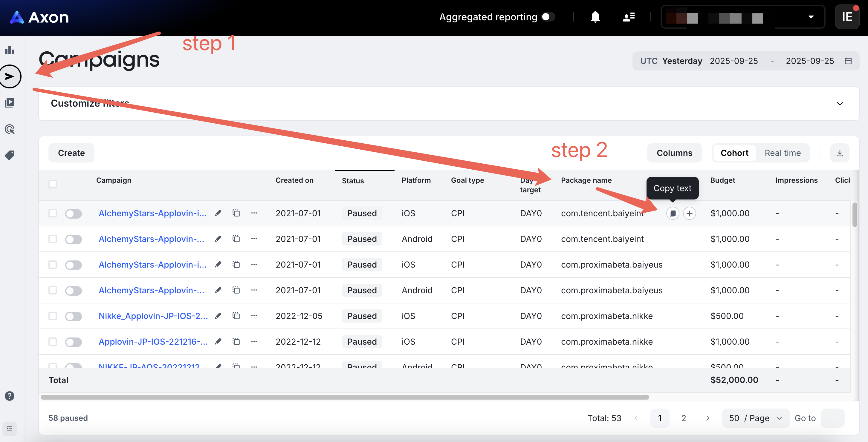Edit the Nikke_Applovin-JP-IOS campaign pencil icon
The width and height of the screenshot is (868, 442).
click(x=218, y=316)
